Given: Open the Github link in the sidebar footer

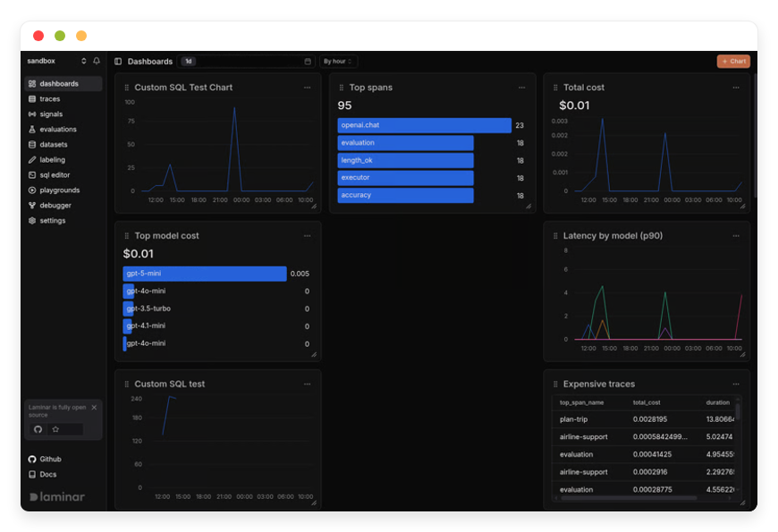Looking at the screenshot, I should tap(45, 459).
